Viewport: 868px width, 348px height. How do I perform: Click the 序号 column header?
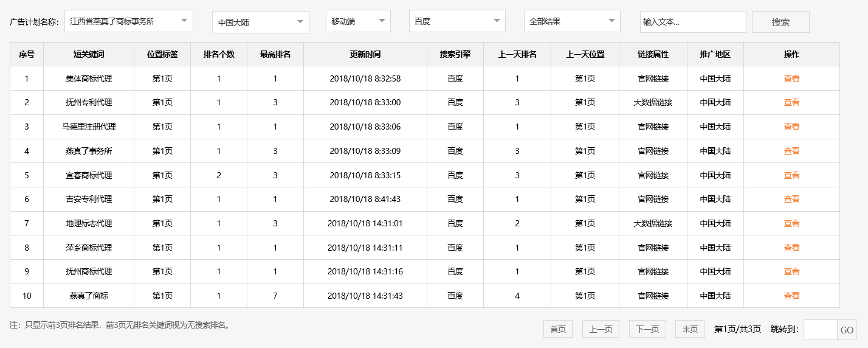[27, 54]
